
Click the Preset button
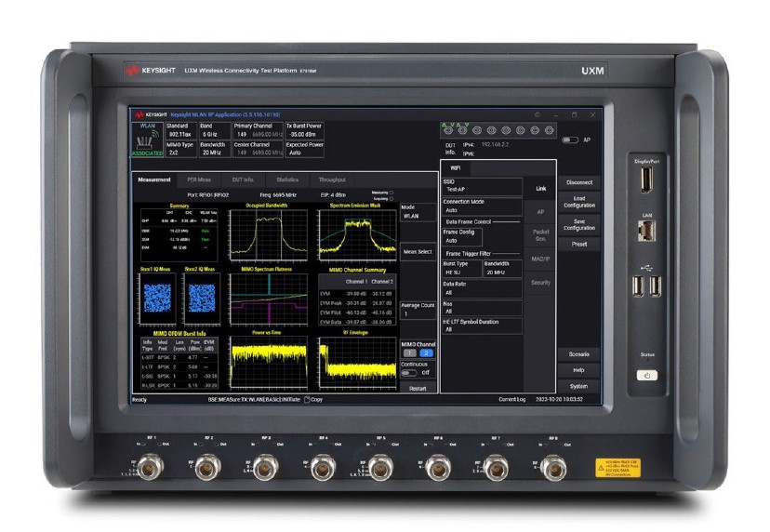pyautogui.click(x=579, y=244)
